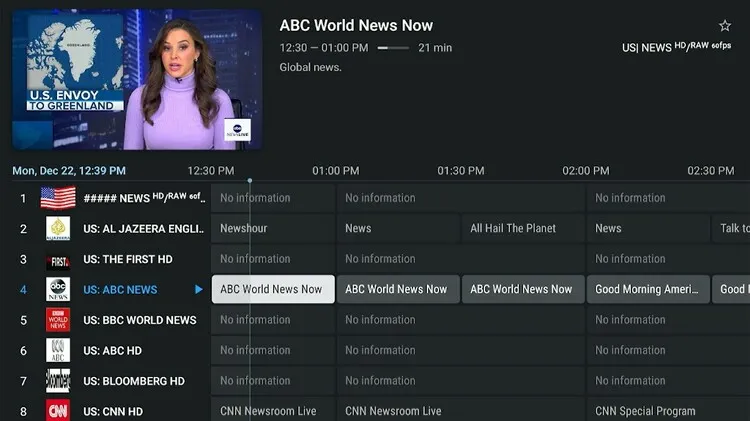Select the 01:00 PM CNN Newsroom Live
Screen dimensions: 750x421
point(461,410)
